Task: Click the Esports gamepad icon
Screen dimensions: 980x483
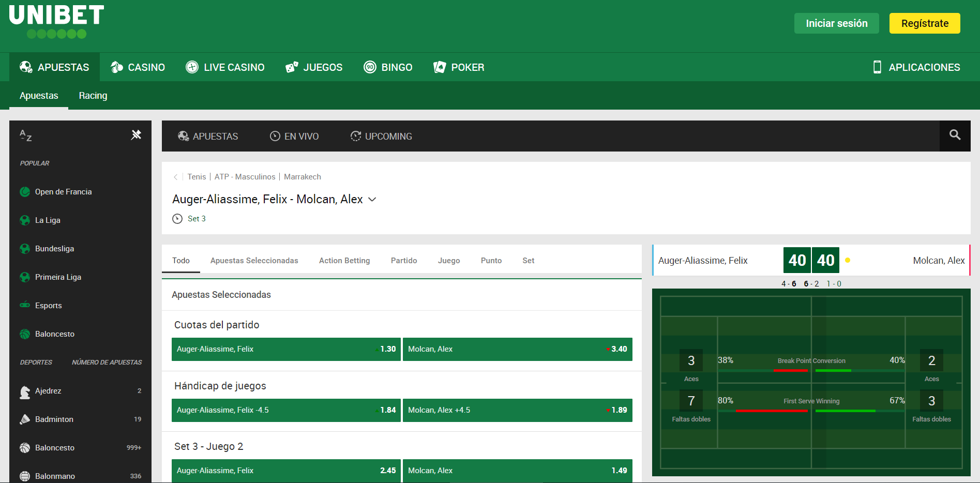Action: (x=25, y=305)
